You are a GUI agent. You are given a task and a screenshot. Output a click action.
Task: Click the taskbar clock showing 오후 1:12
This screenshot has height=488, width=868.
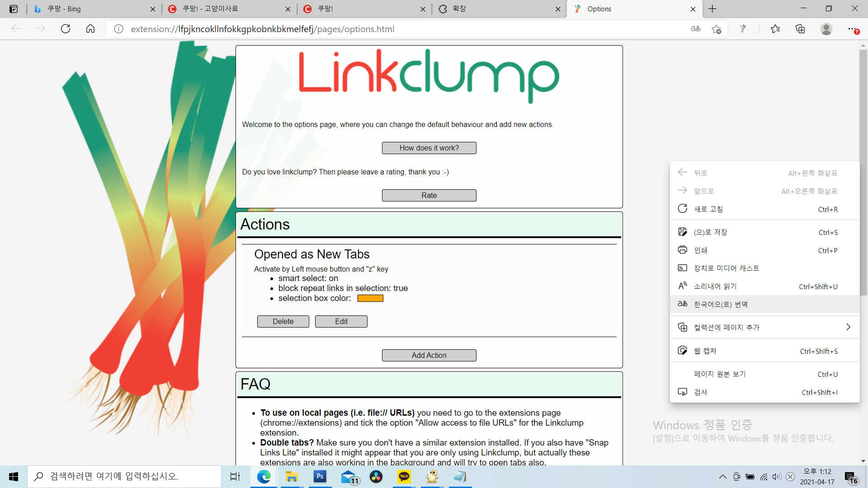click(817, 477)
